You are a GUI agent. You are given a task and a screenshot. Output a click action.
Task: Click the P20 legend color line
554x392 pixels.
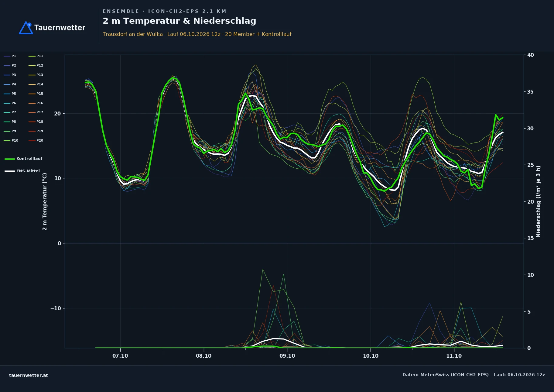point(32,140)
